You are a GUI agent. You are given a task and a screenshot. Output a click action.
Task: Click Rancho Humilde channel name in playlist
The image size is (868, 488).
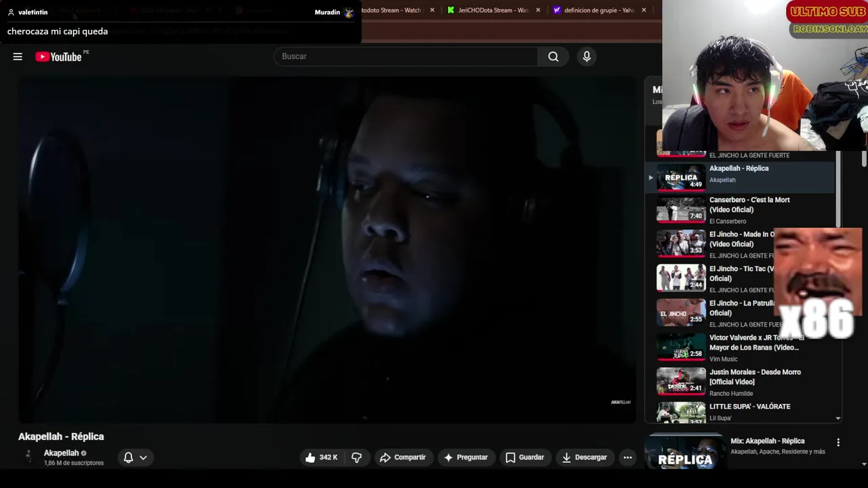click(x=731, y=394)
